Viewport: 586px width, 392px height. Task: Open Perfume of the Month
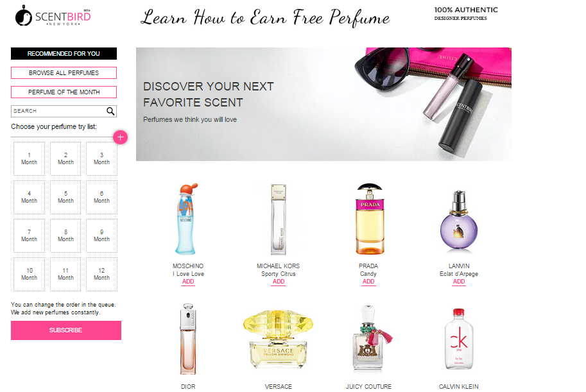[64, 92]
